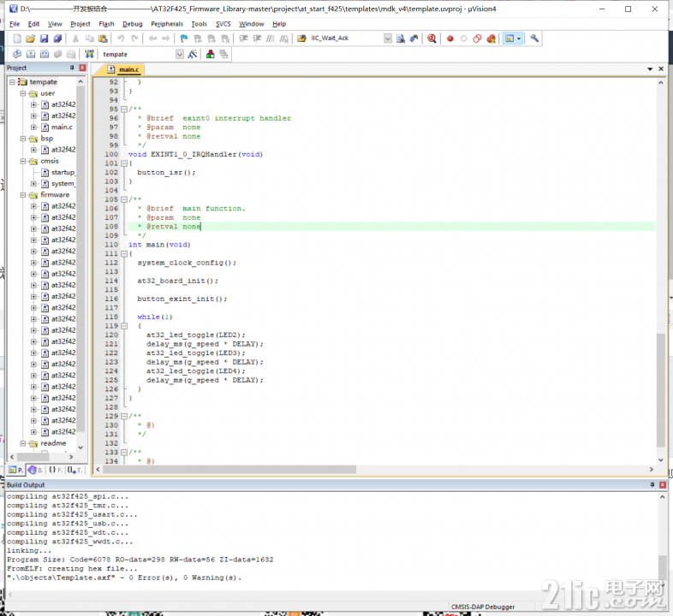Fold the main function at line 111
This screenshot has height=616, width=673.
[x=124, y=253]
